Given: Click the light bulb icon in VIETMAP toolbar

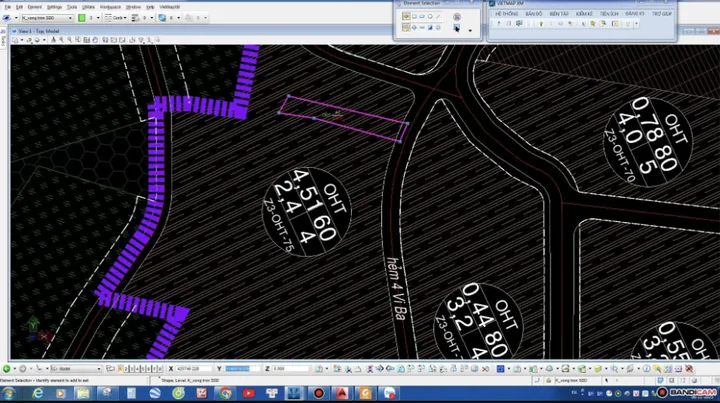Looking at the screenshot, I should click(x=541, y=23).
